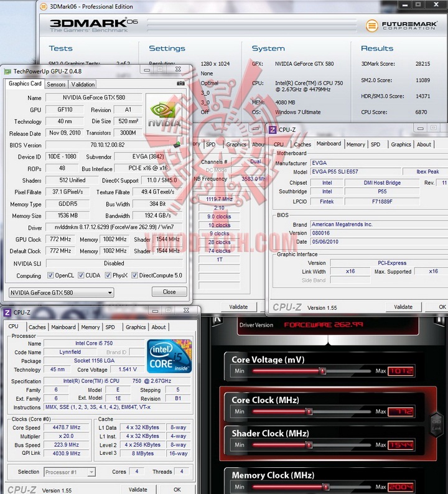Screen dimensions: 448x494
Task: Click the BIOS version save chip icon
Action: (x=177, y=144)
